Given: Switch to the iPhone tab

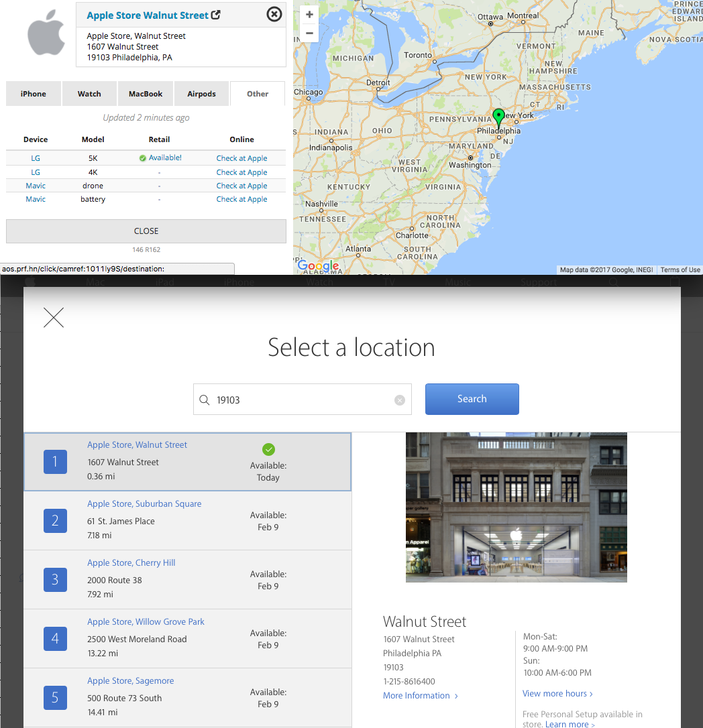Looking at the screenshot, I should (34, 94).
